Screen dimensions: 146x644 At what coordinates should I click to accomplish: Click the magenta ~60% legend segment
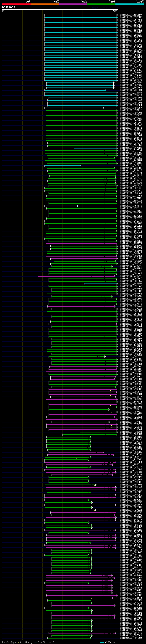[x=73, y=4]
